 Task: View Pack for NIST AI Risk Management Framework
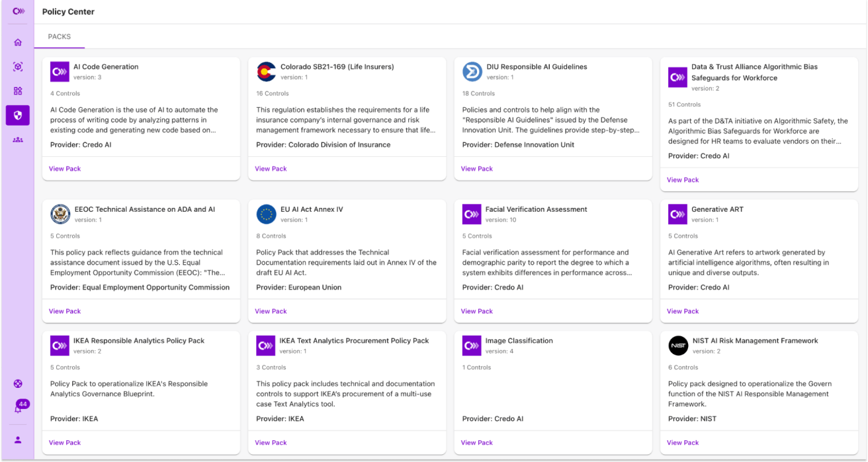coord(683,443)
